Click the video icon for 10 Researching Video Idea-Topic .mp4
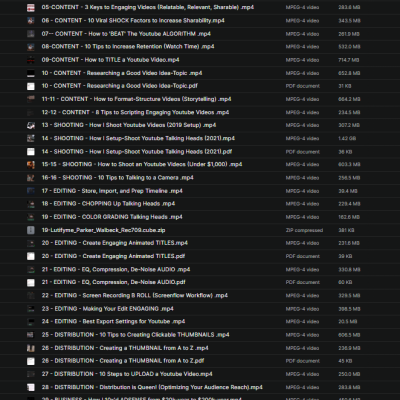This screenshot has width=400, height=400. 31,73
